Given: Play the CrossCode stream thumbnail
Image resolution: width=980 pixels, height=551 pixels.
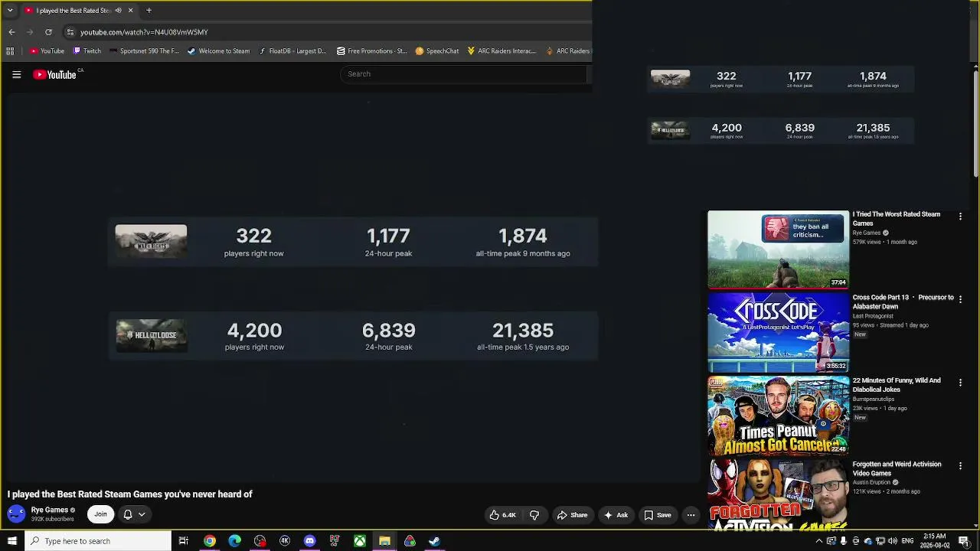Looking at the screenshot, I should click(x=779, y=332).
